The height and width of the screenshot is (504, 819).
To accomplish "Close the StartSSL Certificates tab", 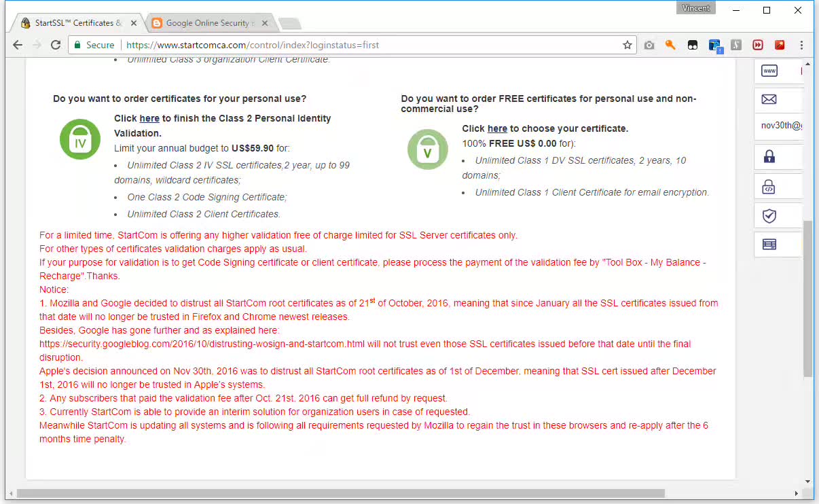I will tap(134, 23).
